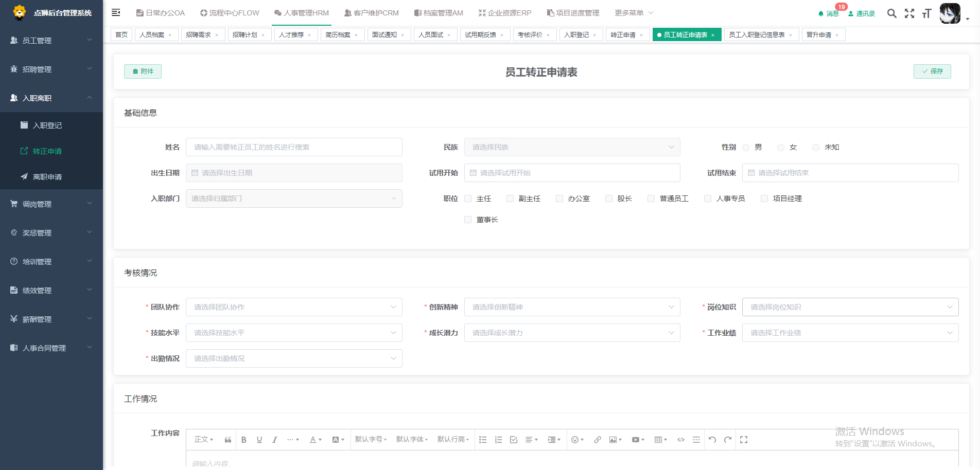980x470 pixels.
Task: Open the insert image menu in editor
Action: point(616,440)
